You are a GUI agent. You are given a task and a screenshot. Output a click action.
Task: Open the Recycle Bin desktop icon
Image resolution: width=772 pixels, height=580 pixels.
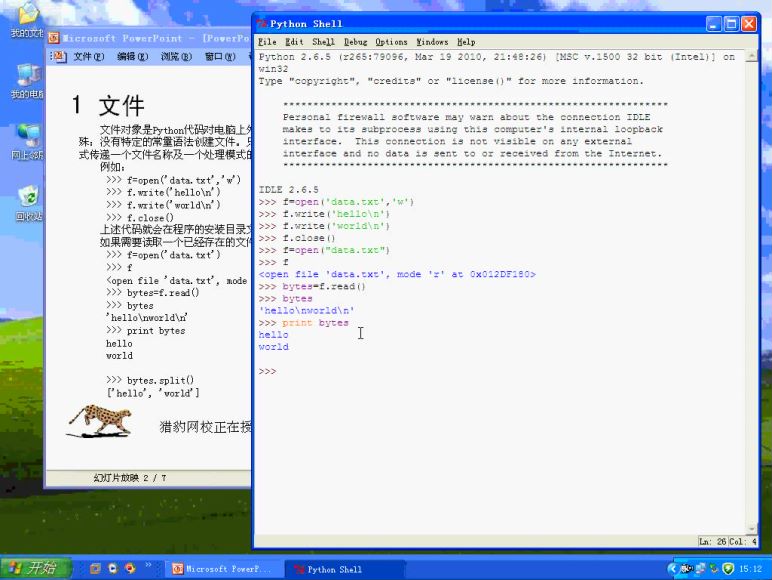[x=28, y=203]
